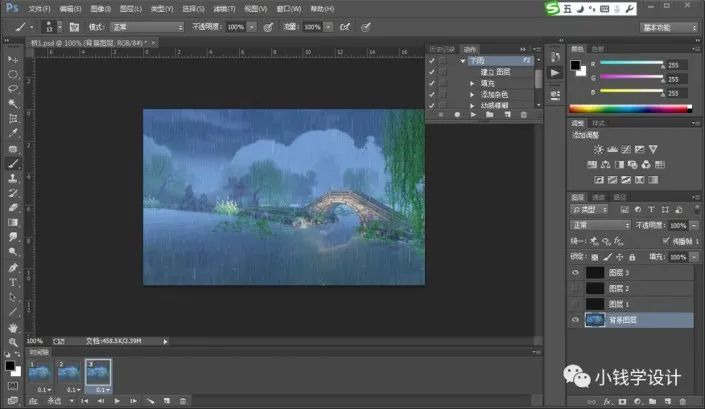Select the Horizontal Type tool
The width and height of the screenshot is (705, 409).
click(x=13, y=283)
